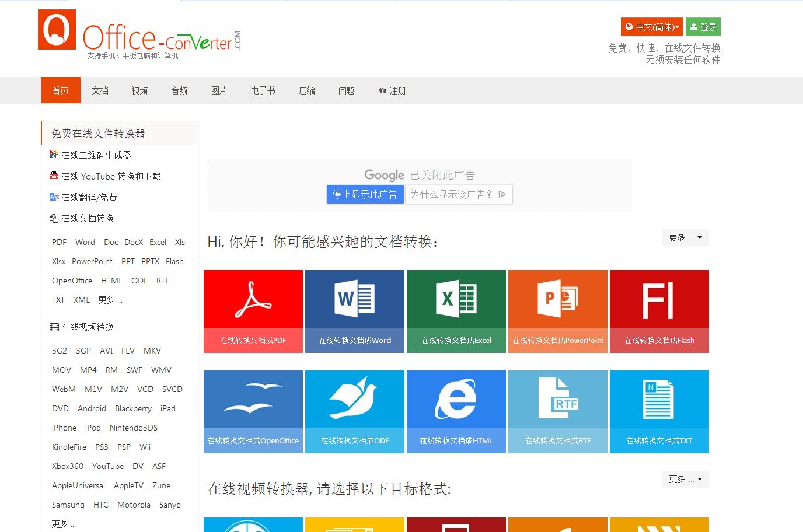The image size is (803, 532).
Task: Open the 图片 navigation menu
Action: pos(219,90)
